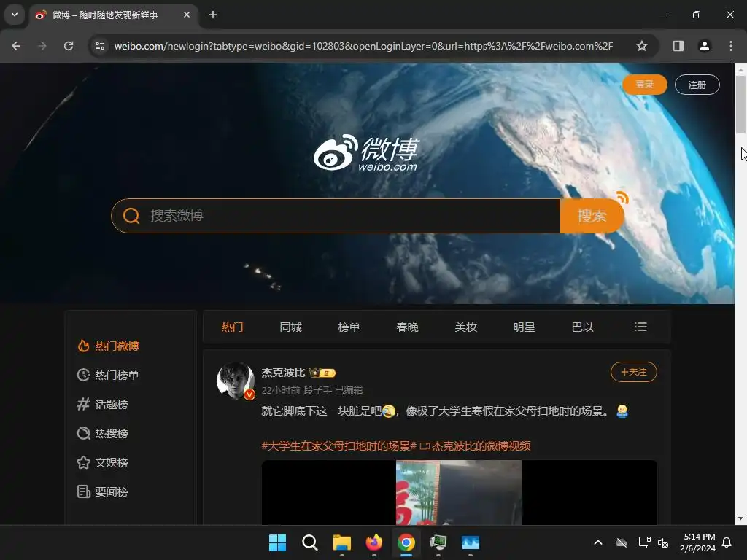Viewport: 747px width, 560px height.
Task: Click the 注册 button
Action: pyautogui.click(x=697, y=85)
